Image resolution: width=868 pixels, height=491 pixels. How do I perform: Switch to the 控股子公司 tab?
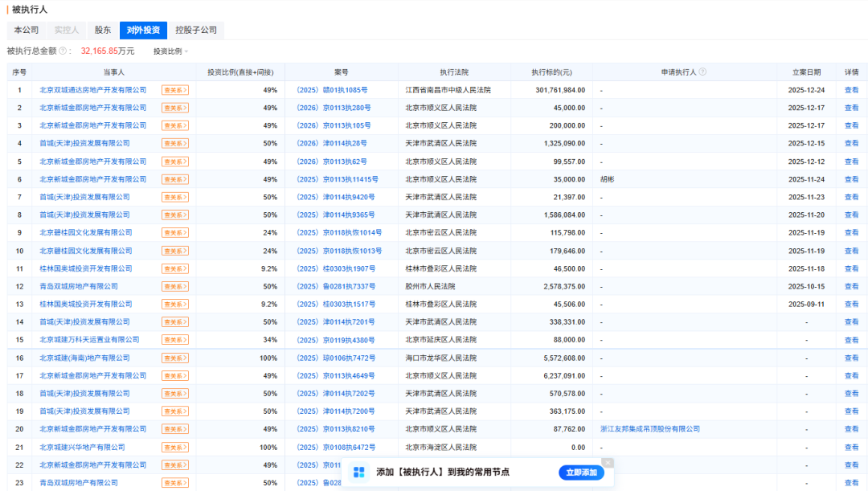tap(196, 30)
